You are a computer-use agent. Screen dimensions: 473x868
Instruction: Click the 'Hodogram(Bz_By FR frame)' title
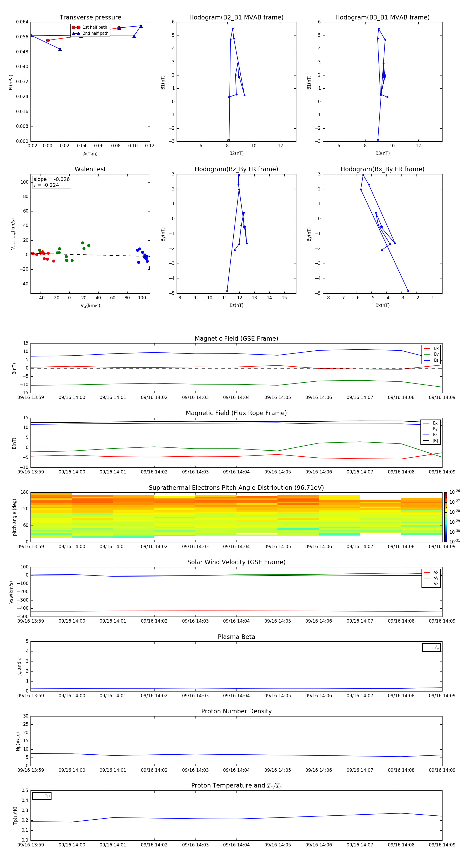236,169
